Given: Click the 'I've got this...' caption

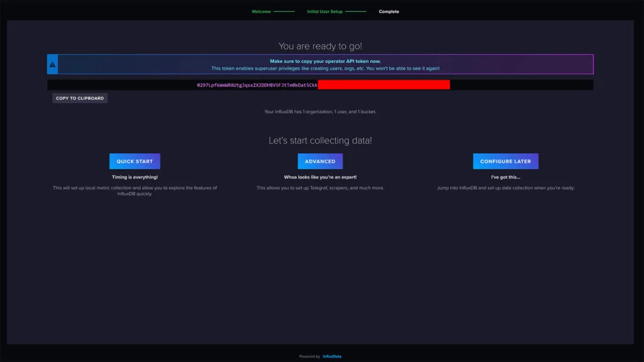Looking at the screenshot, I should coord(506,177).
